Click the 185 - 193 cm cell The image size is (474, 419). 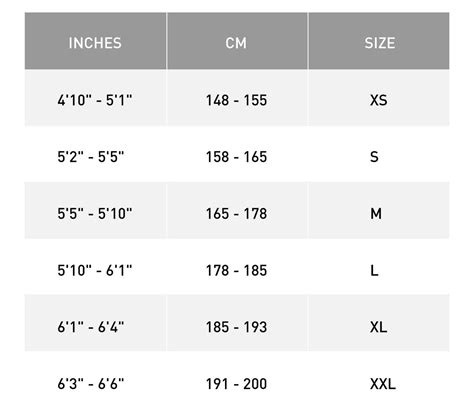[237, 323]
